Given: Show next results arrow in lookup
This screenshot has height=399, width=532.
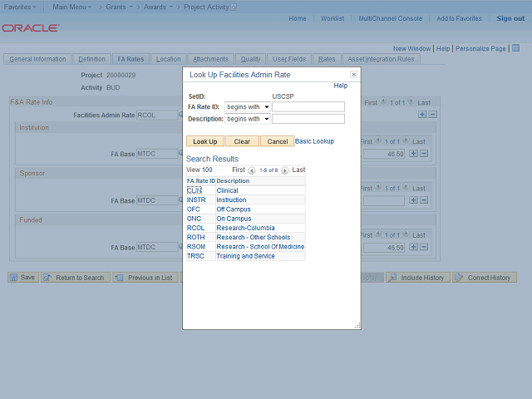Looking at the screenshot, I should 284,170.
